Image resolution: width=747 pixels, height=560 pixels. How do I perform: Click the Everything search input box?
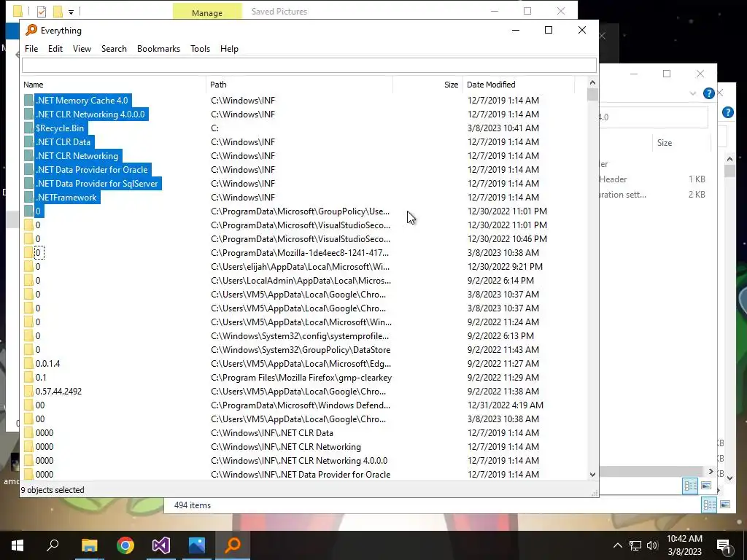tap(309, 65)
